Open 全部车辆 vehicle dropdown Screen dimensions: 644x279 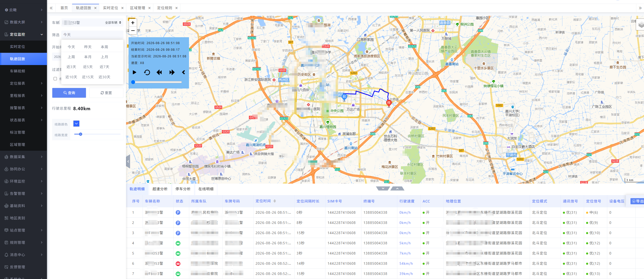coord(113,23)
